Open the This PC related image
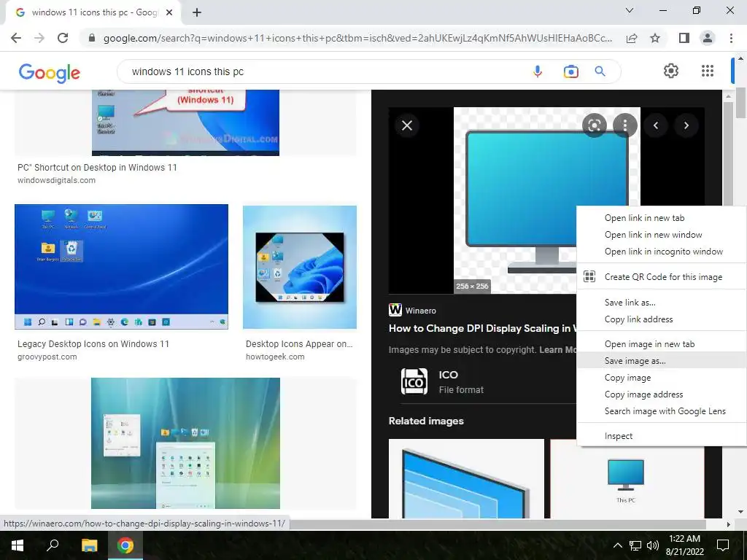 tap(627, 478)
